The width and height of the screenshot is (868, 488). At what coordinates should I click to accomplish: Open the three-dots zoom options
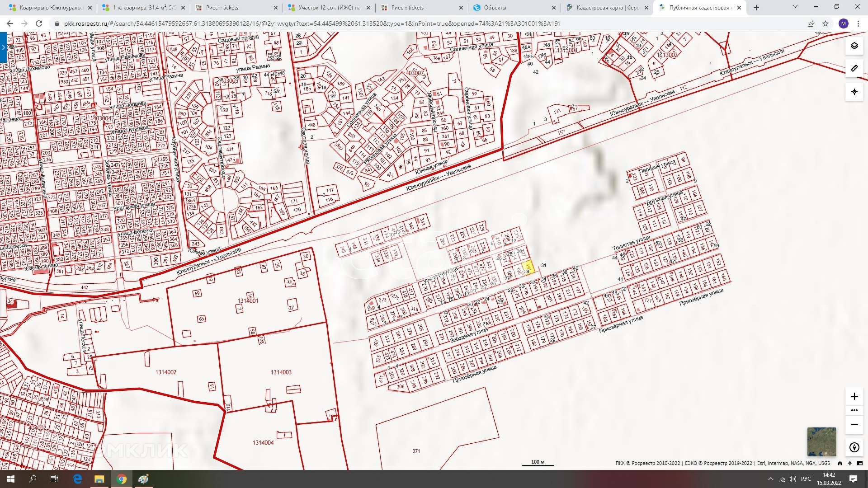coord(854,410)
